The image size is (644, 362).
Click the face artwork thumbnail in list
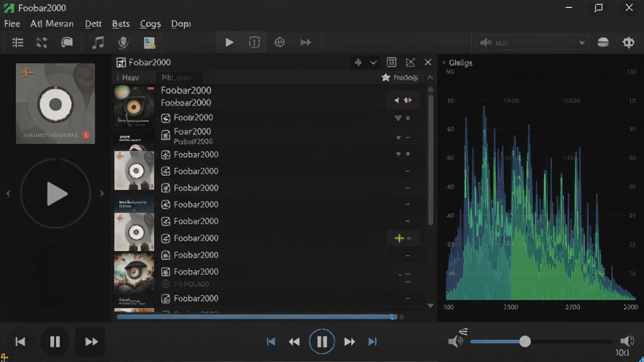point(134,273)
